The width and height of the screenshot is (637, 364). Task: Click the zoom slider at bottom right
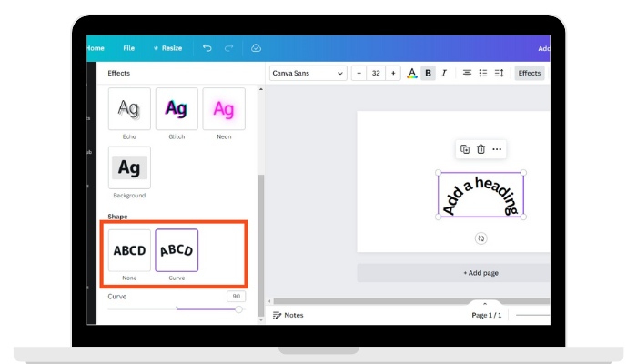point(532,315)
